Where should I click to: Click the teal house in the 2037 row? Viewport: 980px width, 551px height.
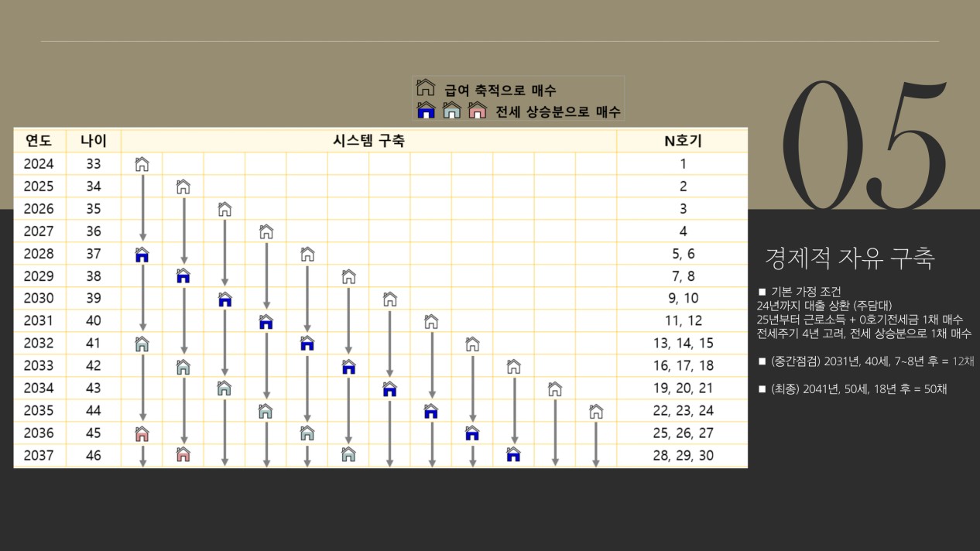point(348,455)
